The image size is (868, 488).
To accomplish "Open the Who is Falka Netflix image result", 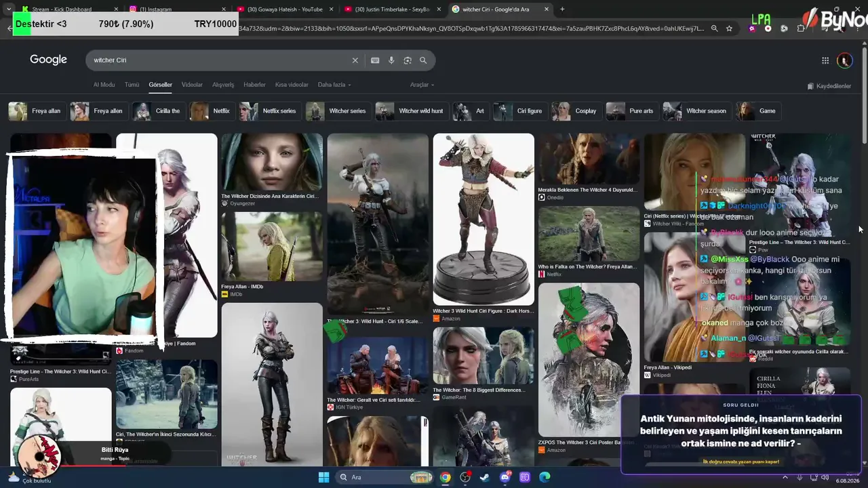I will point(589,234).
